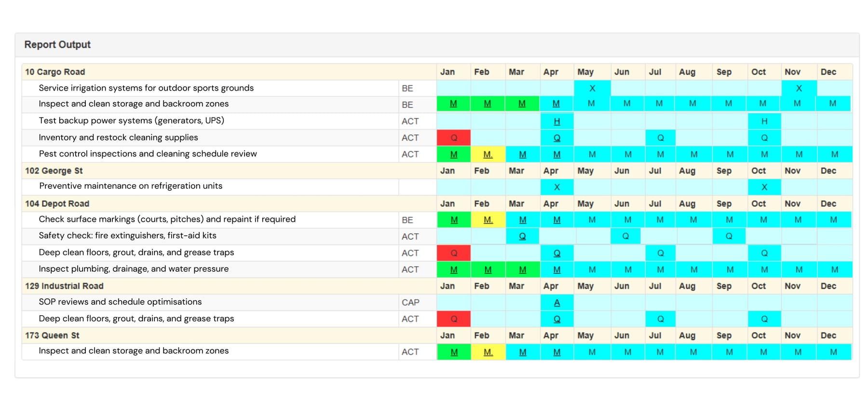Open the April A link for SOP reviews
Viewport: 868px width, 402px height.
[x=557, y=303]
